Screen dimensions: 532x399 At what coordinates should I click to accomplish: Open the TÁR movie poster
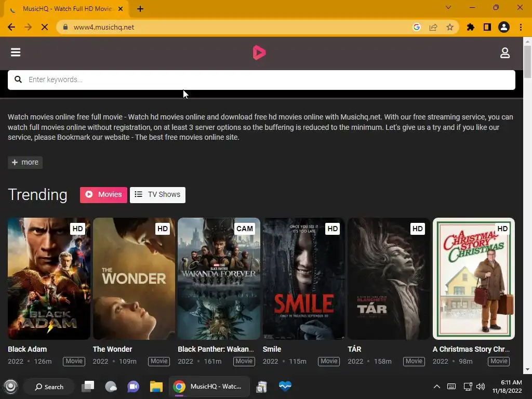(x=389, y=278)
